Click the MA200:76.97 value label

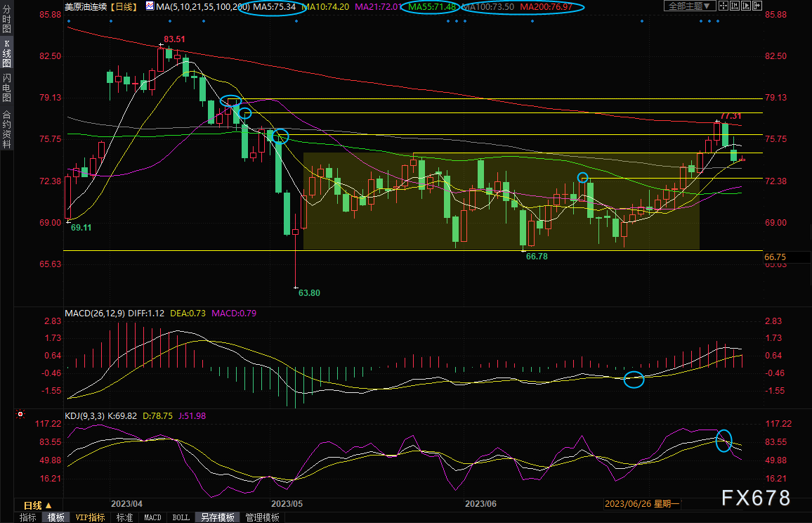(x=546, y=7)
